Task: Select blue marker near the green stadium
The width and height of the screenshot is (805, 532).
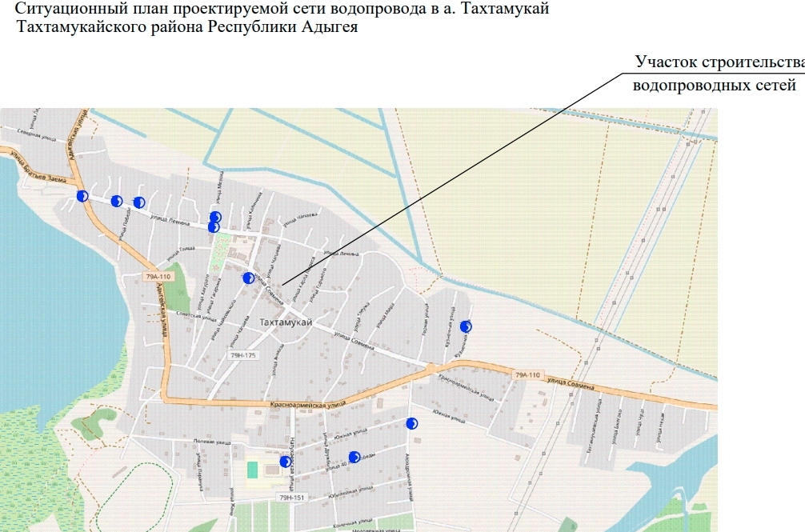Action: pyautogui.click(x=285, y=461)
